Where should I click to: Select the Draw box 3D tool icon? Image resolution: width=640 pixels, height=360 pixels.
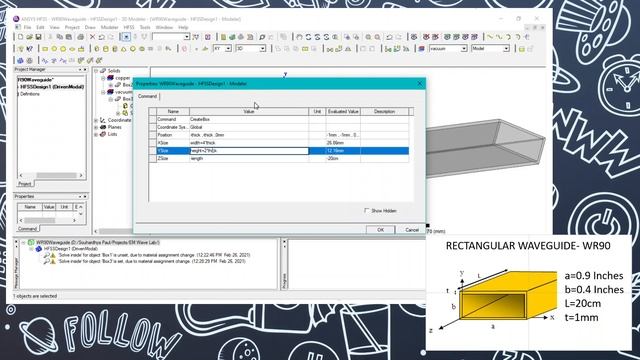(x=97, y=49)
